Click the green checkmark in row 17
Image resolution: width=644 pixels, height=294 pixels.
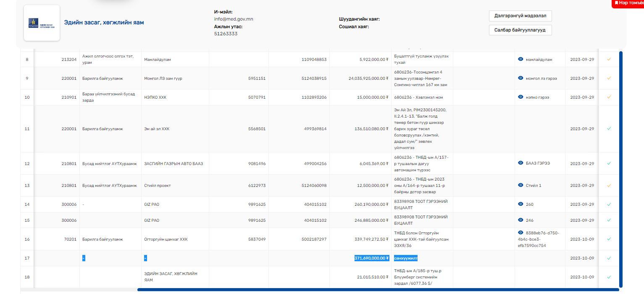click(609, 258)
